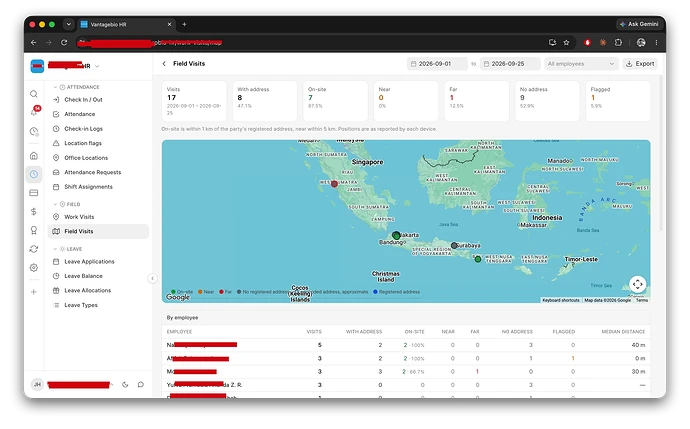690x429 pixels.
Task: Open Work Visits
Action: [98, 217]
